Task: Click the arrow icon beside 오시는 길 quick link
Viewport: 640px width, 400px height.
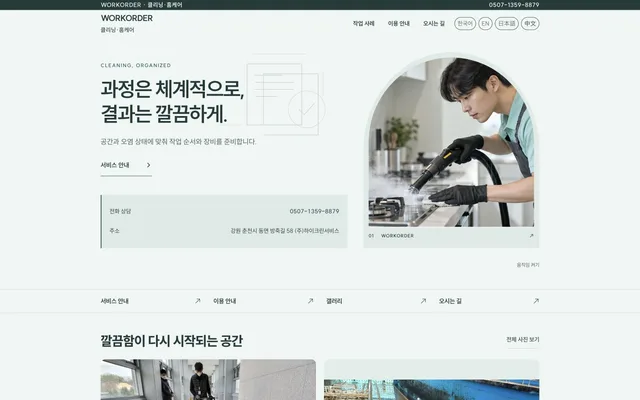Action: (536, 301)
